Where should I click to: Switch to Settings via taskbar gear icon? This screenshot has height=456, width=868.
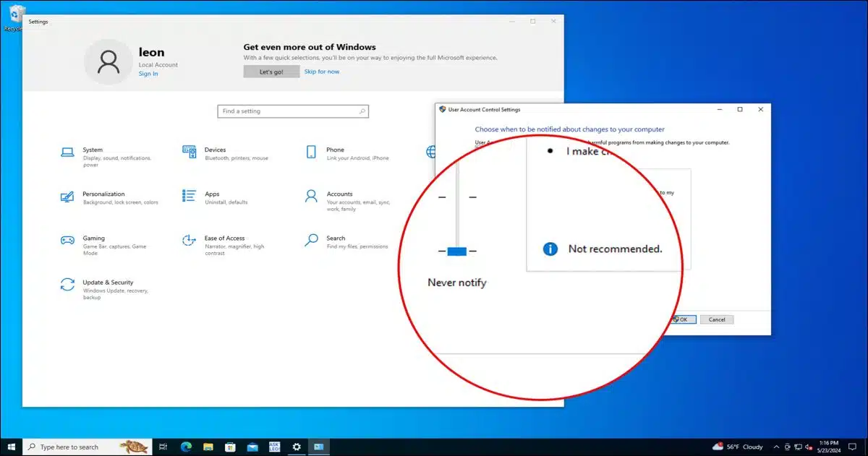(x=297, y=447)
